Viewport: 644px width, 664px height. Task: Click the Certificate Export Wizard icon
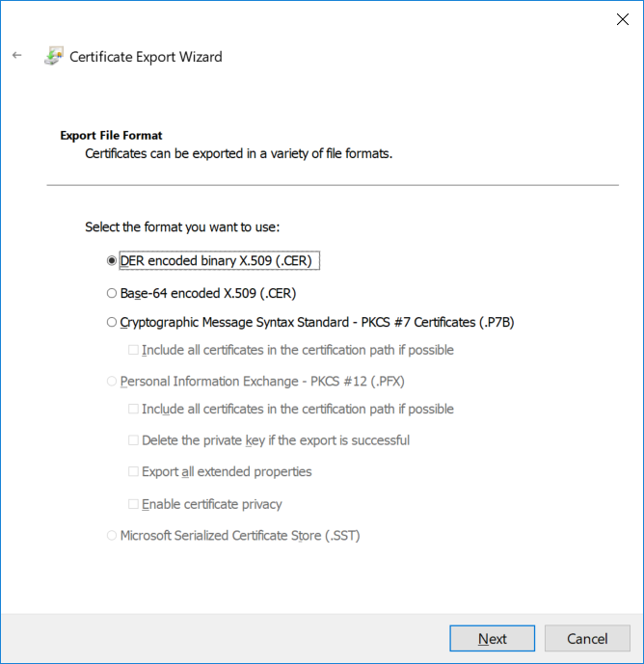54,56
